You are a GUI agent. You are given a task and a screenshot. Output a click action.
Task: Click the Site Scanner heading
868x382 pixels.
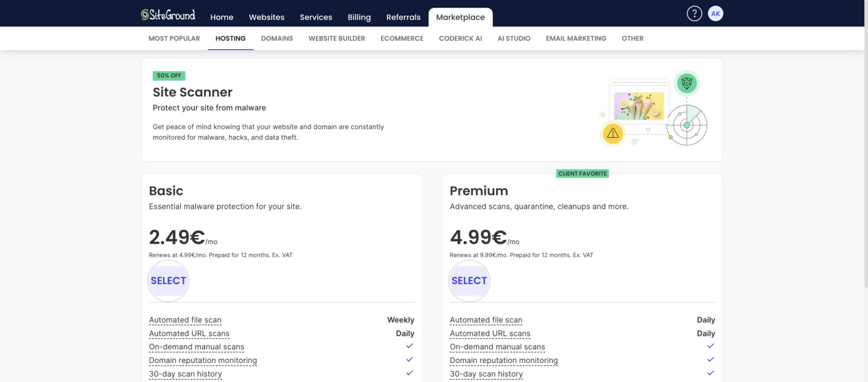pos(192,92)
